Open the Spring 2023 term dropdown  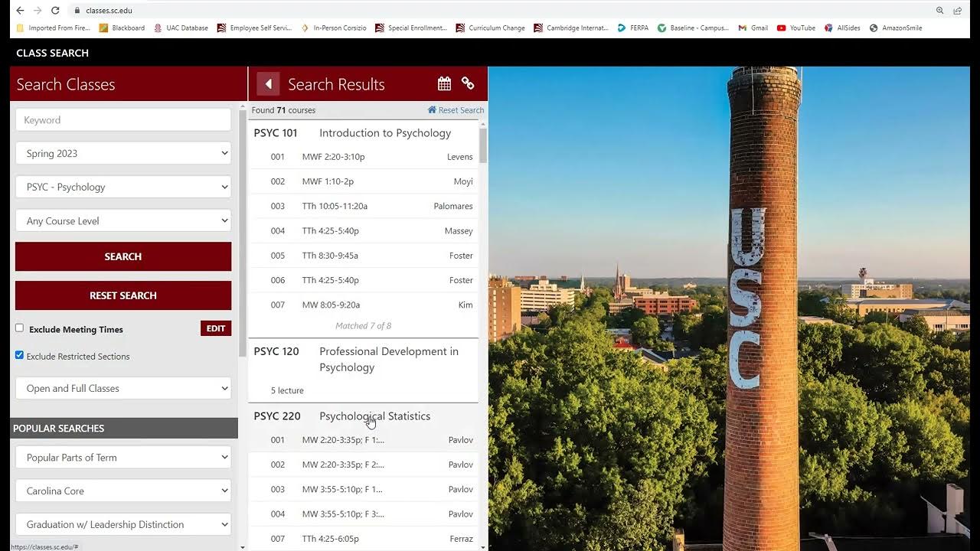[x=123, y=153]
